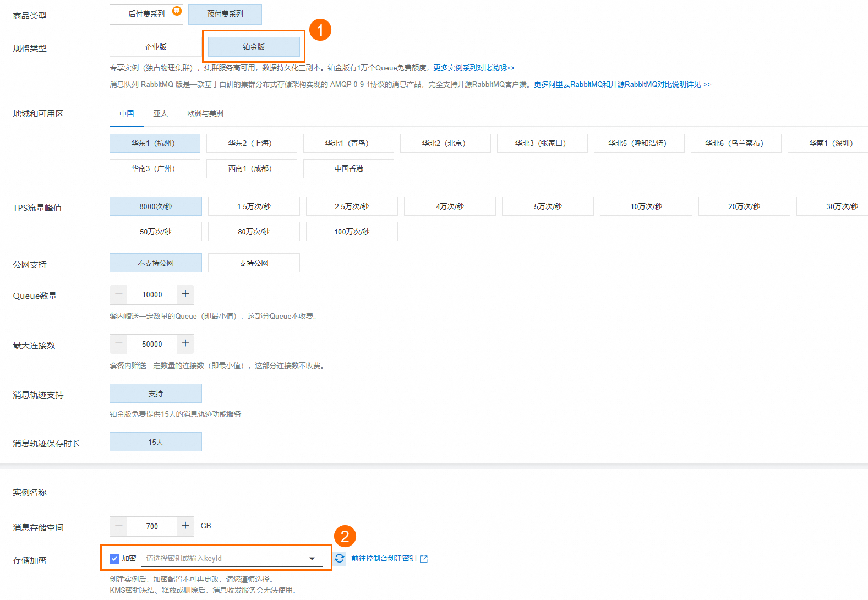The height and width of the screenshot is (600, 868).
Task: Select region 华南3（广州）
Action: coord(155,168)
